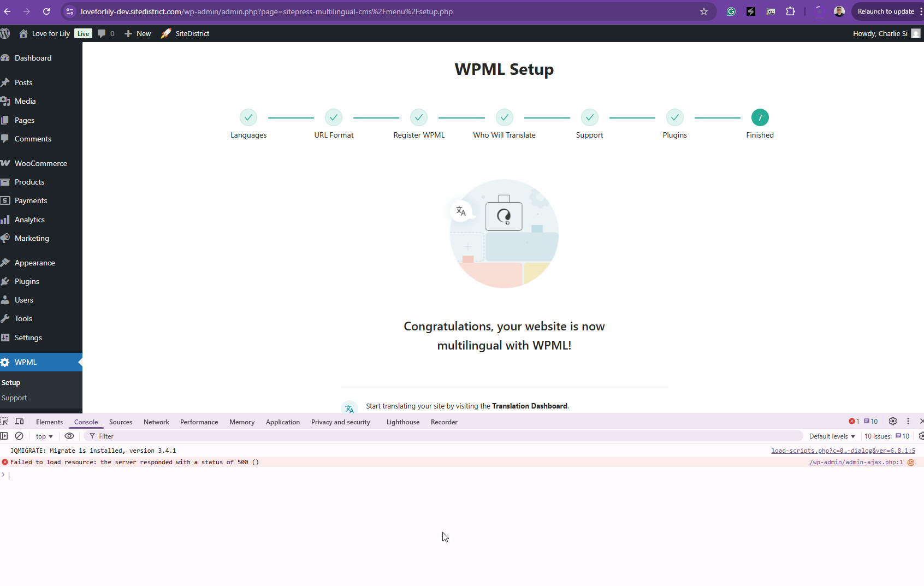924x586 pixels.
Task: Click Who Will Translate step checkmark
Action: tap(505, 117)
